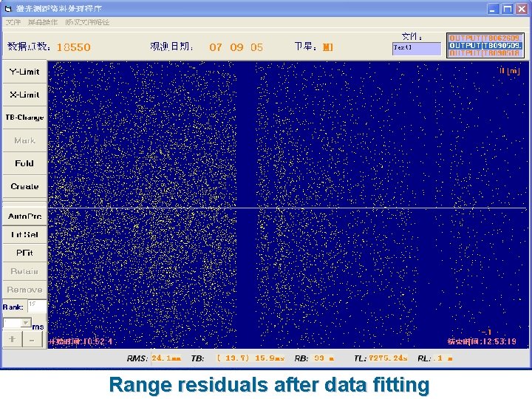
Task: Click the minus button
Action: point(33,339)
